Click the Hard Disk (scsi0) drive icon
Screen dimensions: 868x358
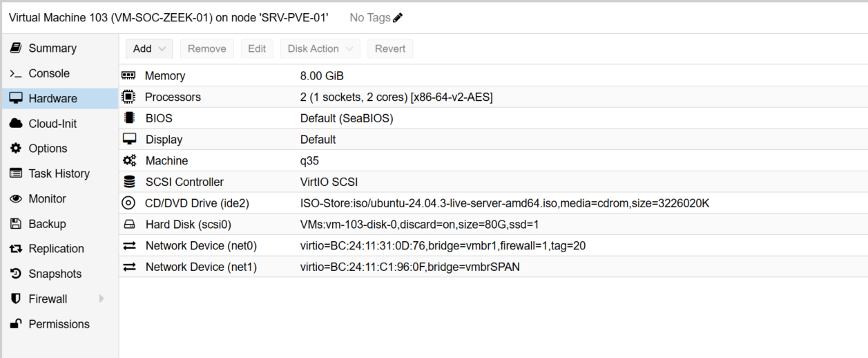[128, 225]
